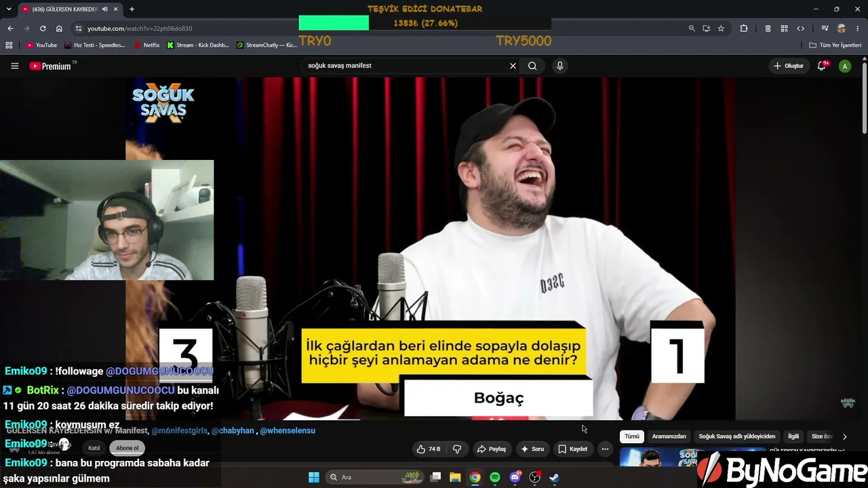Screen dimensions: 868x488
Task: Click the Soru ask button
Action: click(532, 449)
